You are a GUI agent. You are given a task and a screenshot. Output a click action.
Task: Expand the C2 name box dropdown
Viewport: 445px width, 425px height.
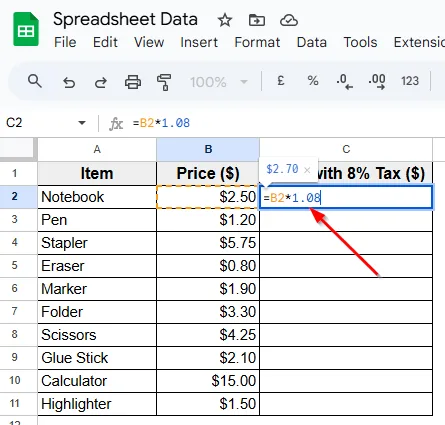[x=82, y=123]
